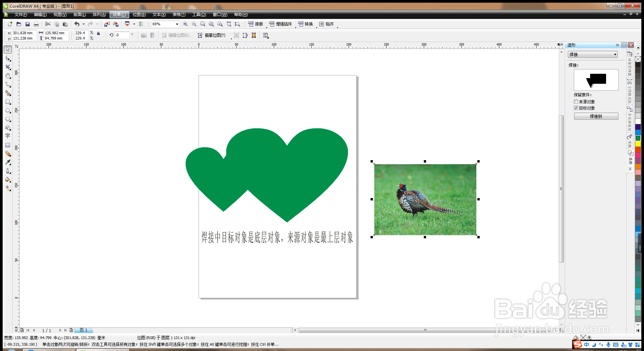The width and height of the screenshot is (644, 351).
Task: Open the 文件(F) menu
Action: click(21, 15)
